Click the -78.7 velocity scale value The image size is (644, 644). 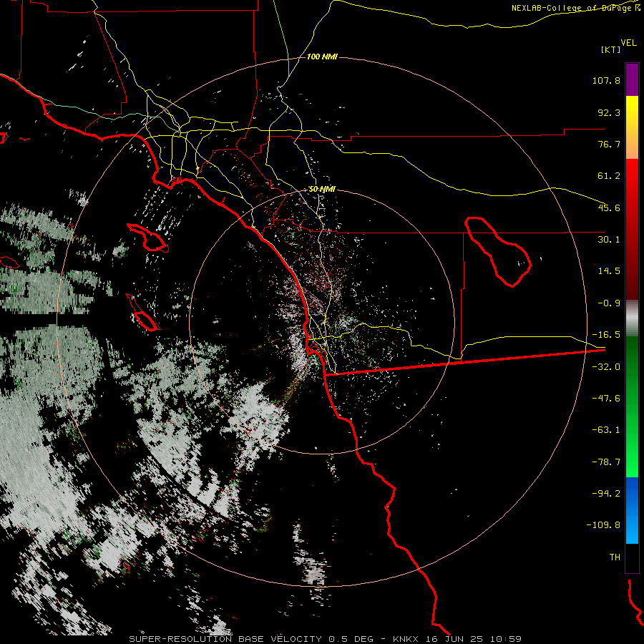(606, 462)
